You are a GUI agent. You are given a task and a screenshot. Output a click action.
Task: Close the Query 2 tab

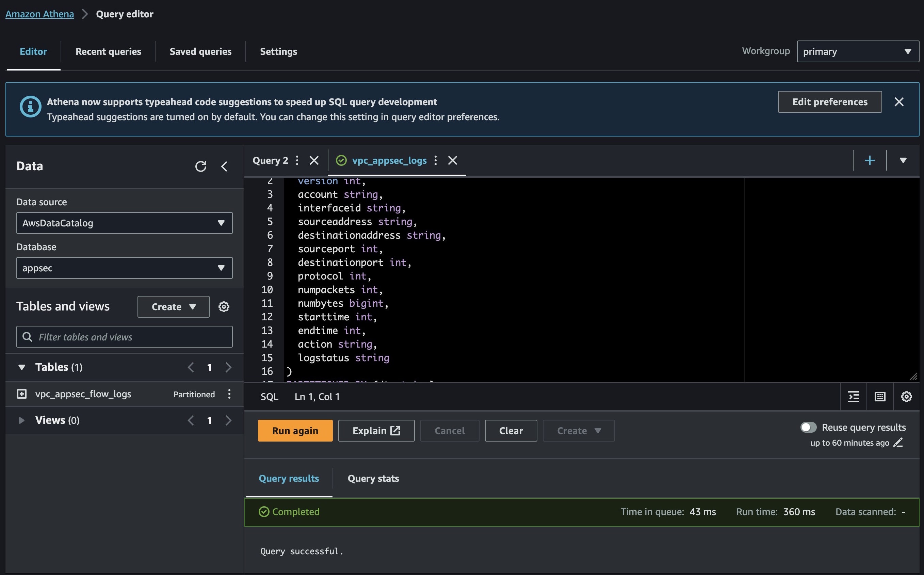coord(314,160)
